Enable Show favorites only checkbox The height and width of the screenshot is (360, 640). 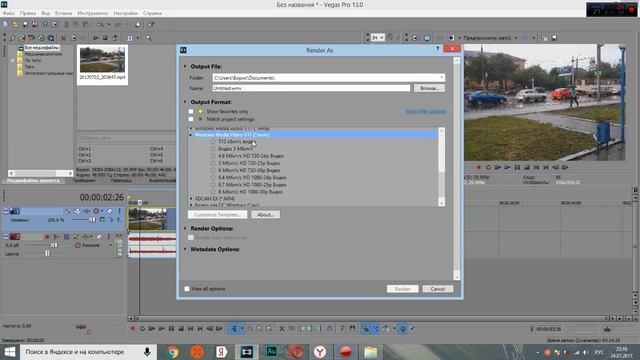click(x=191, y=111)
